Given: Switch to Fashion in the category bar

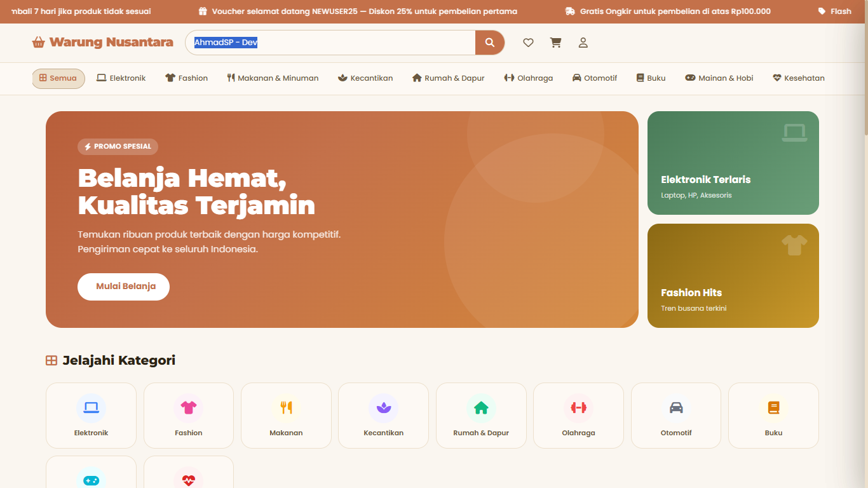Looking at the screenshot, I should point(186,78).
